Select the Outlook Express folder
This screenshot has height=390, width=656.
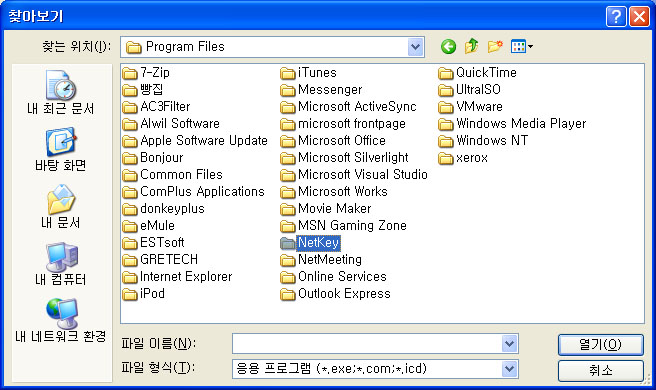pos(336,294)
